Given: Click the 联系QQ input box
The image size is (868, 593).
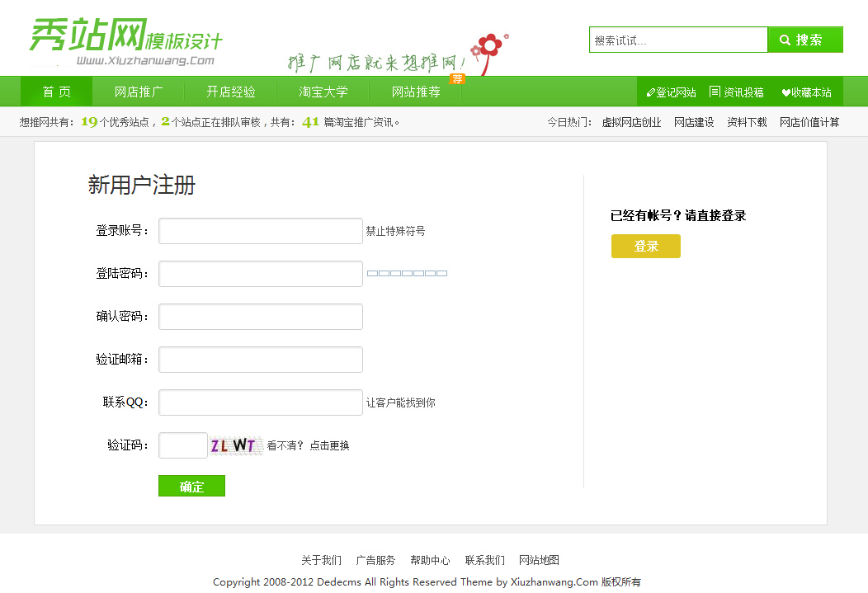Looking at the screenshot, I should click(260, 402).
